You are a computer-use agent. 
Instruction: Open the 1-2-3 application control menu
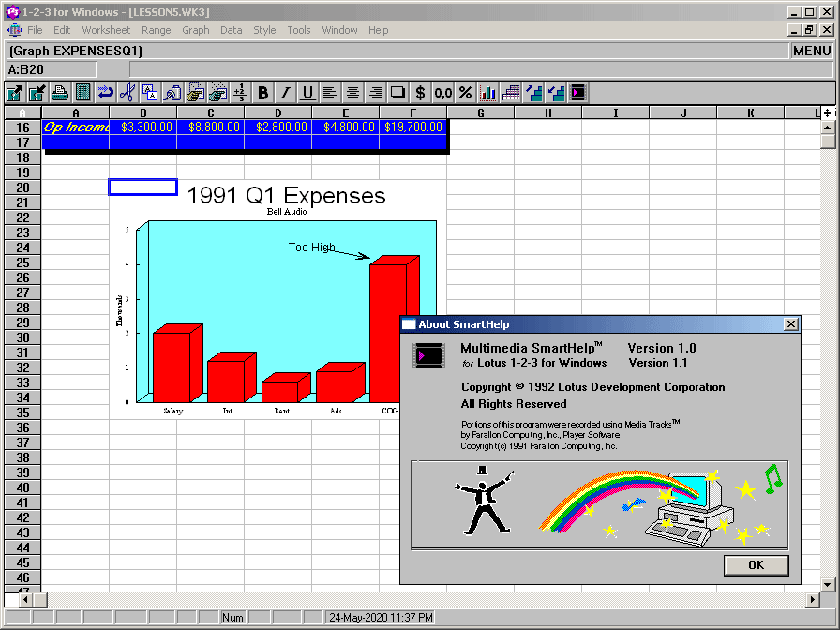point(11,12)
